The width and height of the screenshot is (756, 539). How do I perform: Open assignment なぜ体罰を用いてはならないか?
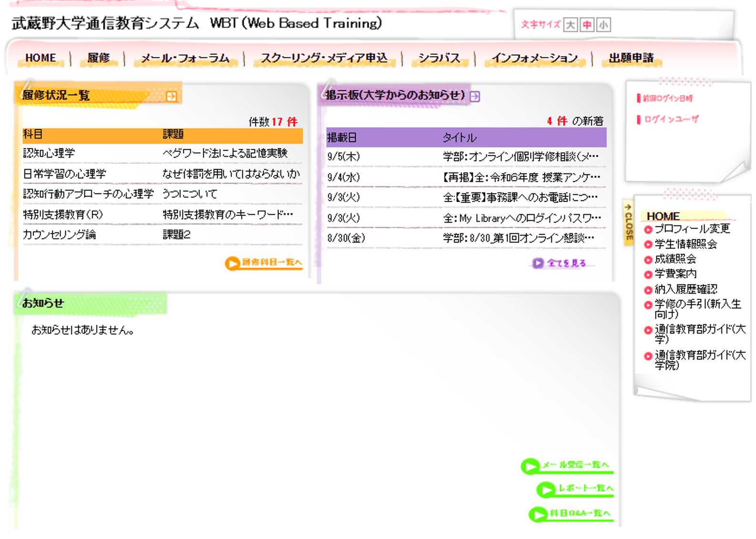[231, 174]
